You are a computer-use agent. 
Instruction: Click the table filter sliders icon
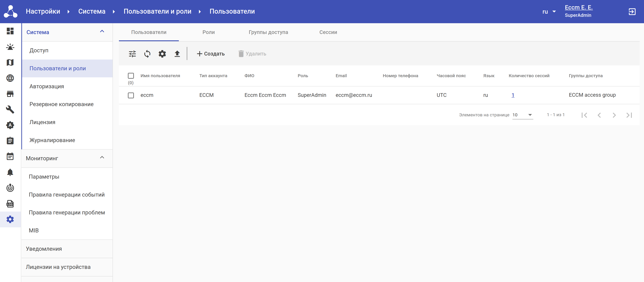tap(132, 54)
